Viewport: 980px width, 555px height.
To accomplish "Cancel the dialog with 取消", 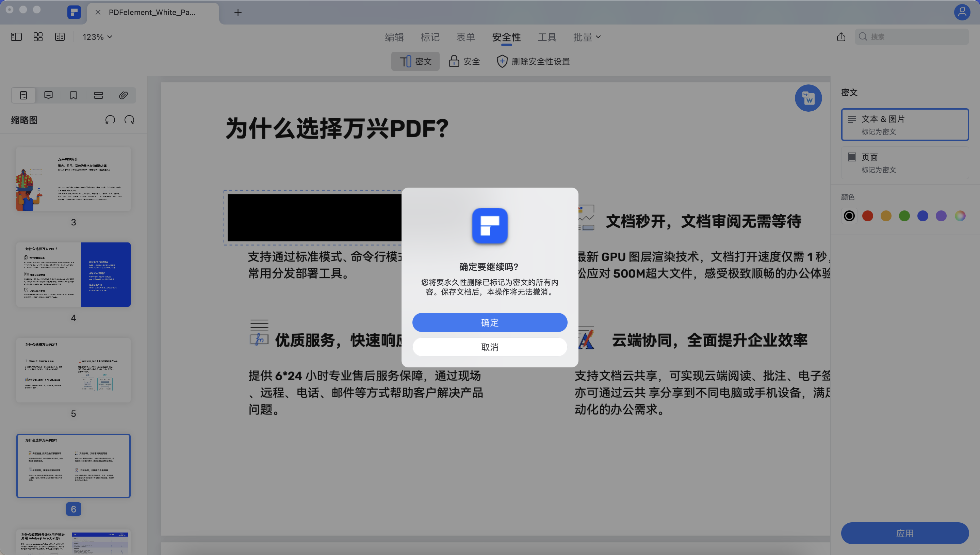I will tap(489, 347).
